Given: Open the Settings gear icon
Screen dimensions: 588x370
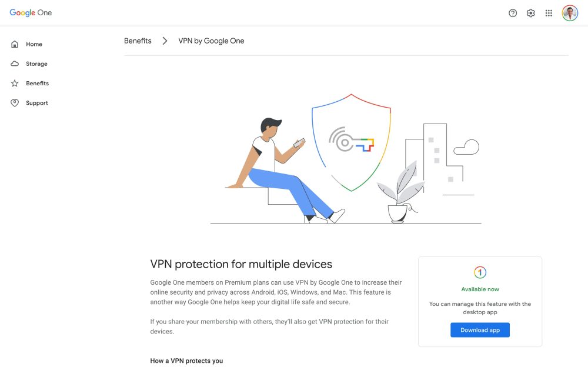Looking at the screenshot, I should [531, 13].
